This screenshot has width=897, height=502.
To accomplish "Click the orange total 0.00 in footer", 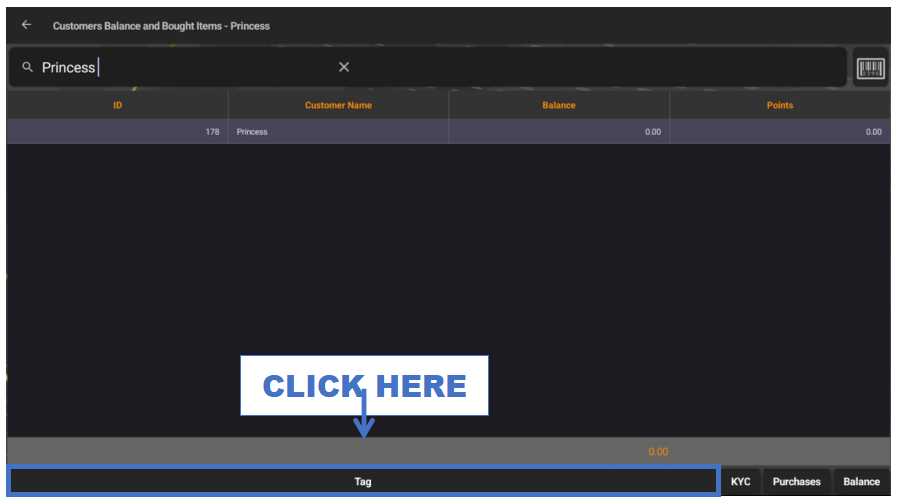I will coord(657,452).
